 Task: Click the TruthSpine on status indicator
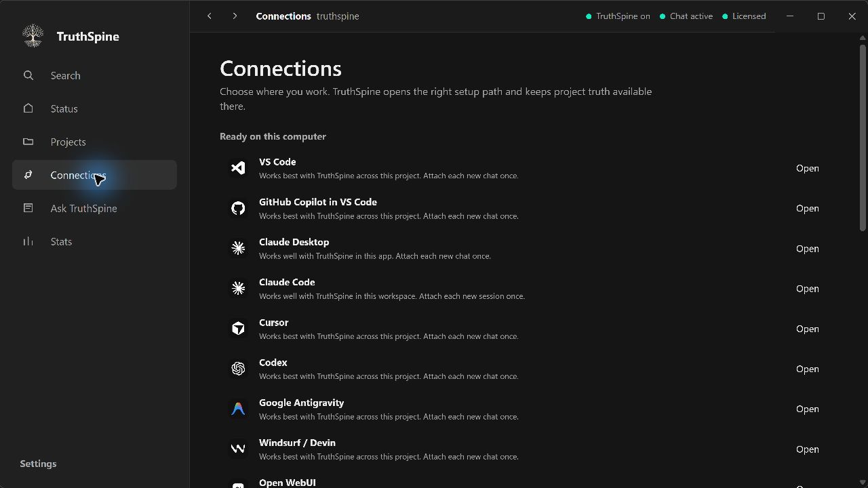[x=618, y=16]
